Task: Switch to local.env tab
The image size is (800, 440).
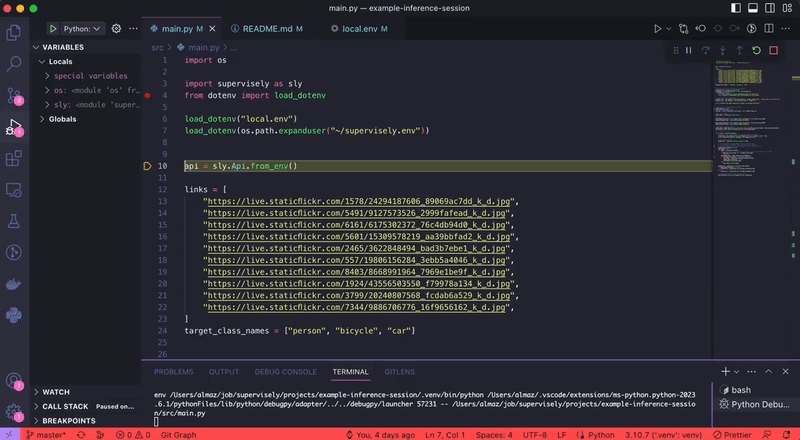Action: click(x=359, y=29)
